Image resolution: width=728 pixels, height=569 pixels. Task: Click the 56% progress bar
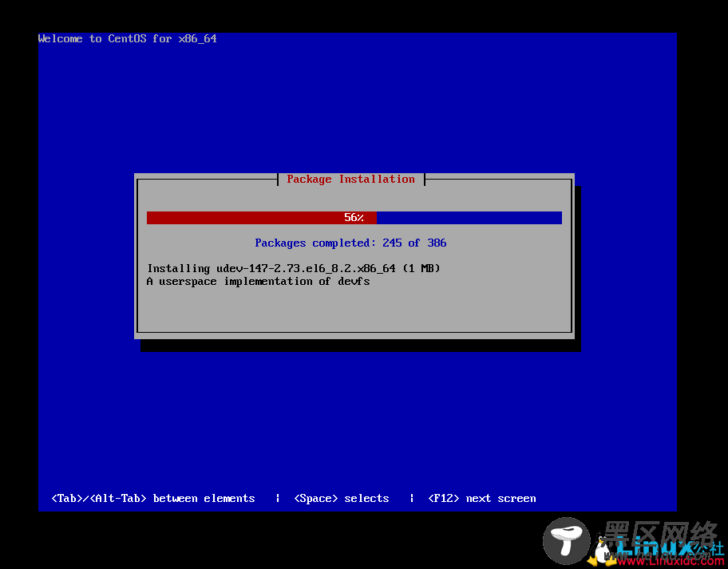354,218
